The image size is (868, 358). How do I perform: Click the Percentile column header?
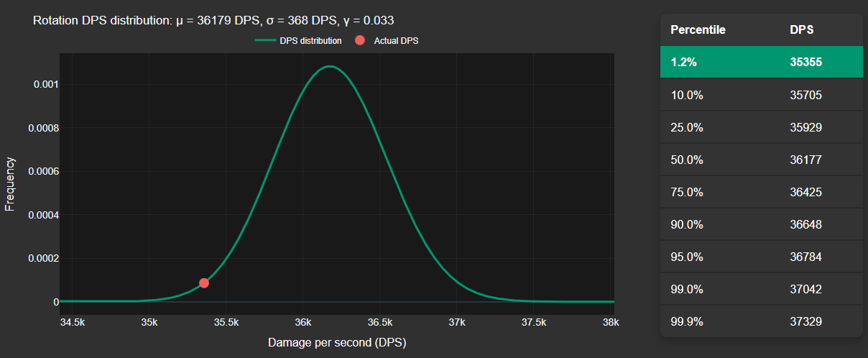(x=698, y=30)
